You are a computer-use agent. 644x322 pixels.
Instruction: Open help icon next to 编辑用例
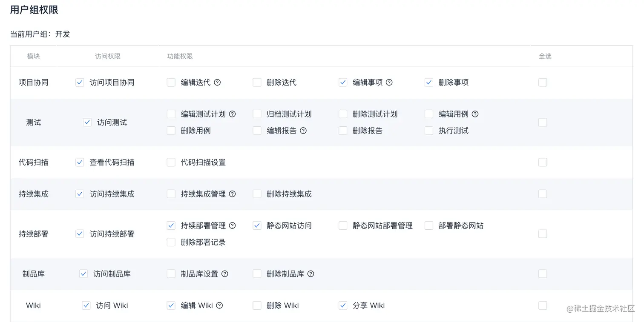pos(475,114)
